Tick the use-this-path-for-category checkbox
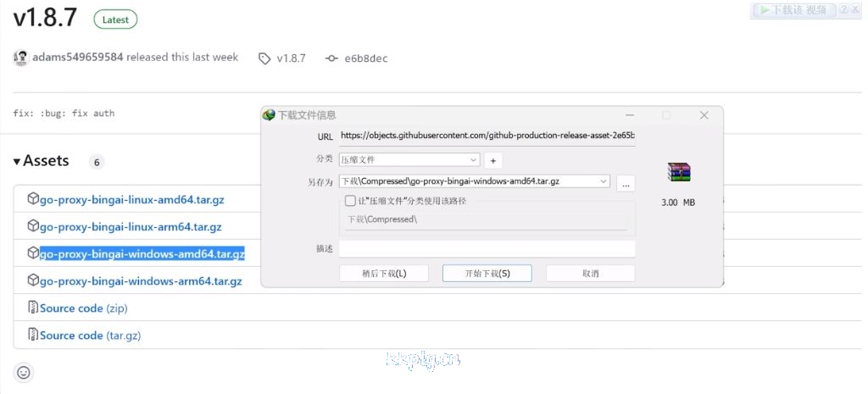Image resolution: width=868 pixels, height=394 pixels. click(350, 201)
